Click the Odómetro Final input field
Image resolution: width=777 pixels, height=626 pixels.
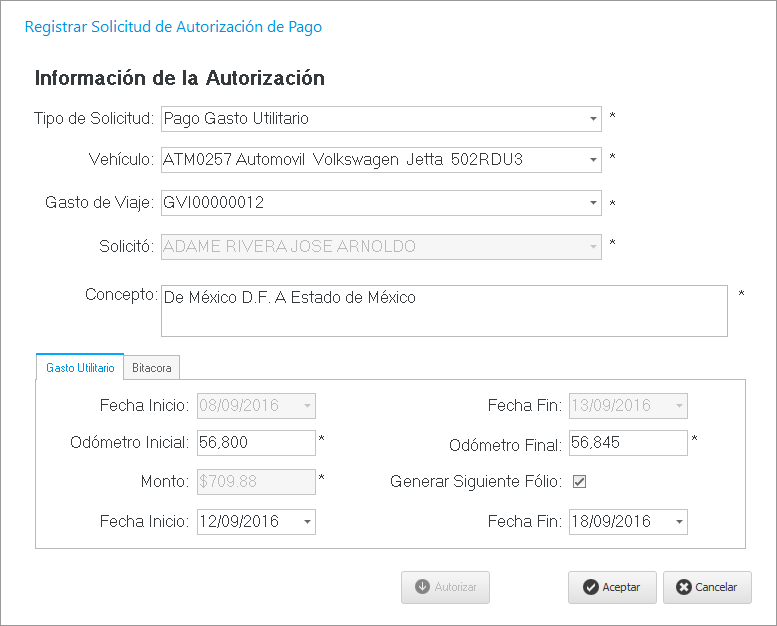pos(627,442)
